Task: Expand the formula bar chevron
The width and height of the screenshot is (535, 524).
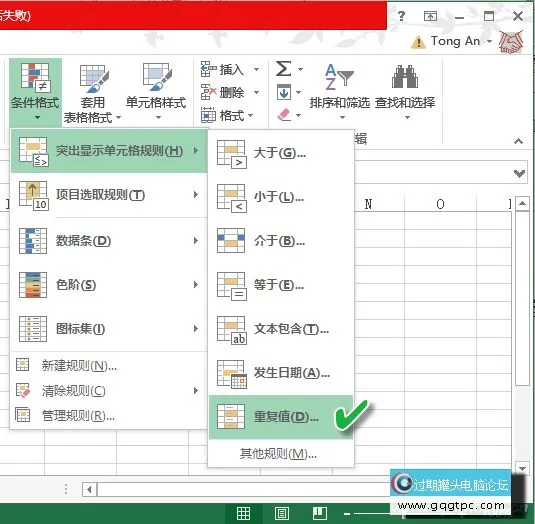Action: (519, 173)
